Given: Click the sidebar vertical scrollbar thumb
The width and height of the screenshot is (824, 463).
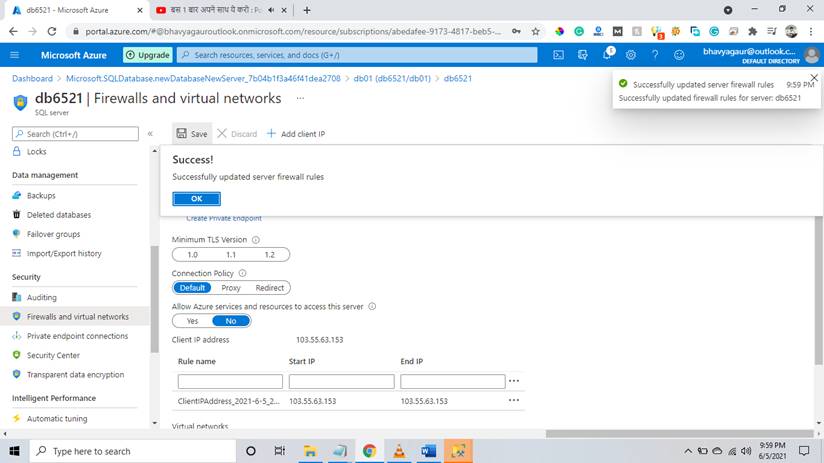Looking at the screenshot, I should (x=154, y=299).
